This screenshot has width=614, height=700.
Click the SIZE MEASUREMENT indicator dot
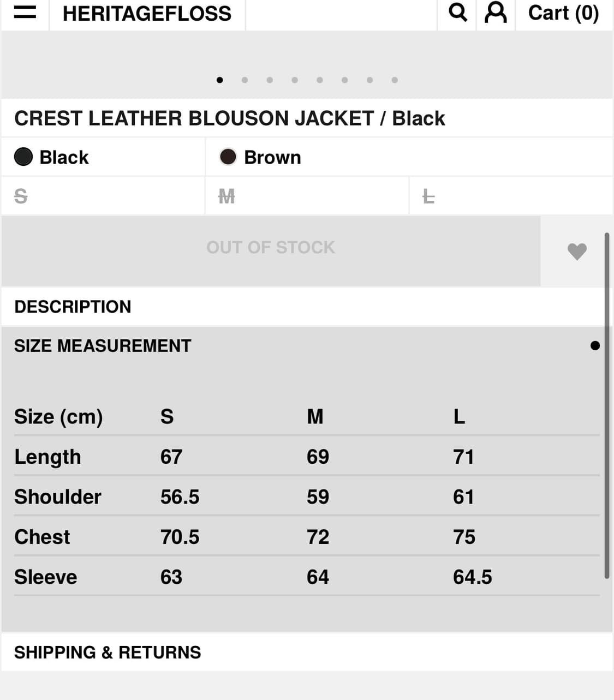tap(595, 346)
